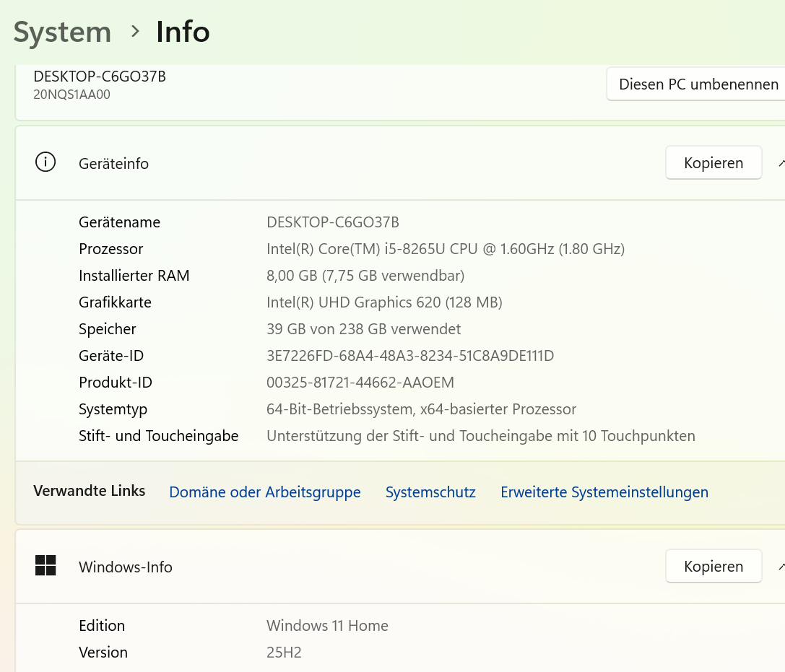Go back to System breadcrumb
785x672 pixels.
pos(62,32)
